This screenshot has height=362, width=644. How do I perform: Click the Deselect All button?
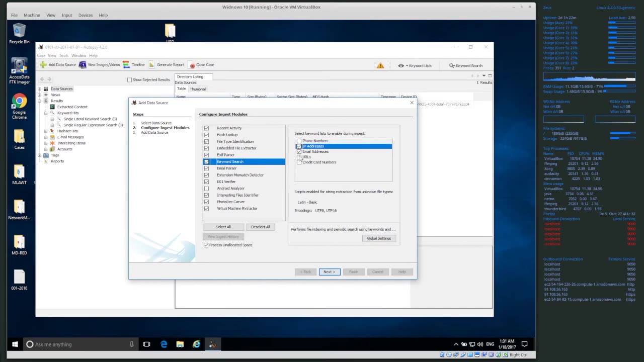[x=260, y=227]
